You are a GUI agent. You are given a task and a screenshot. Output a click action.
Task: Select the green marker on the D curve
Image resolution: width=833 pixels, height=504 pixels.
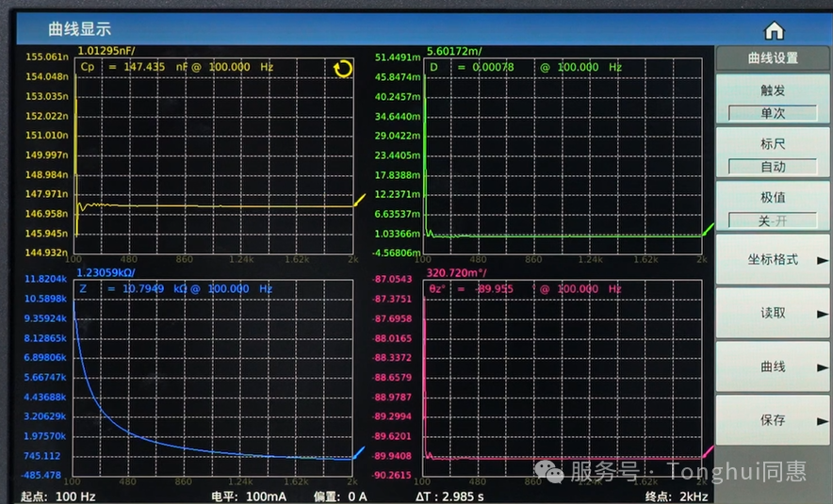[x=709, y=227]
